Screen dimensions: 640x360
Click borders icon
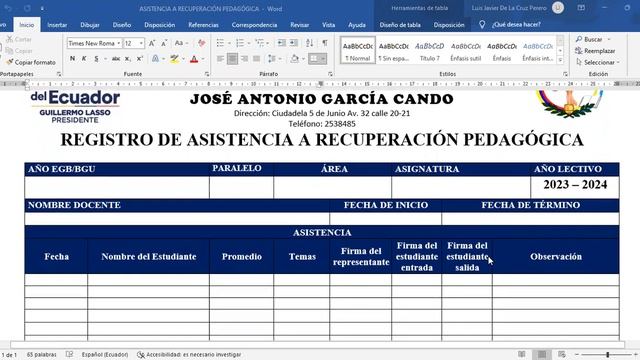coord(314,59)
